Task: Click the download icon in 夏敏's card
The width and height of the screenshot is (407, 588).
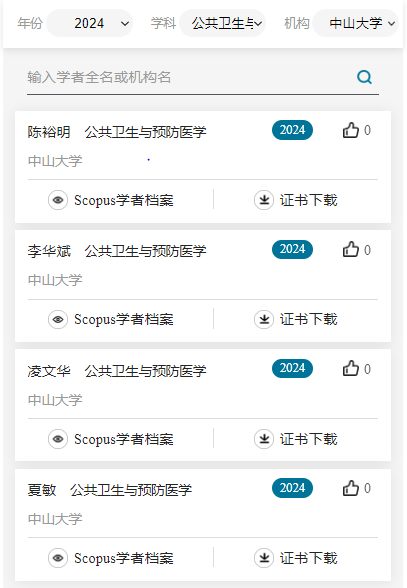Action: [x=264, y=558]
